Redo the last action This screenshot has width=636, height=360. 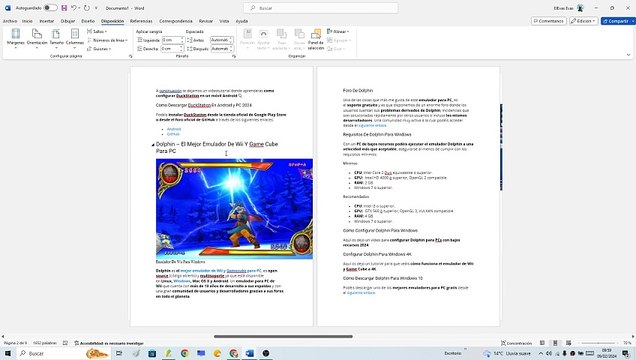87,8
